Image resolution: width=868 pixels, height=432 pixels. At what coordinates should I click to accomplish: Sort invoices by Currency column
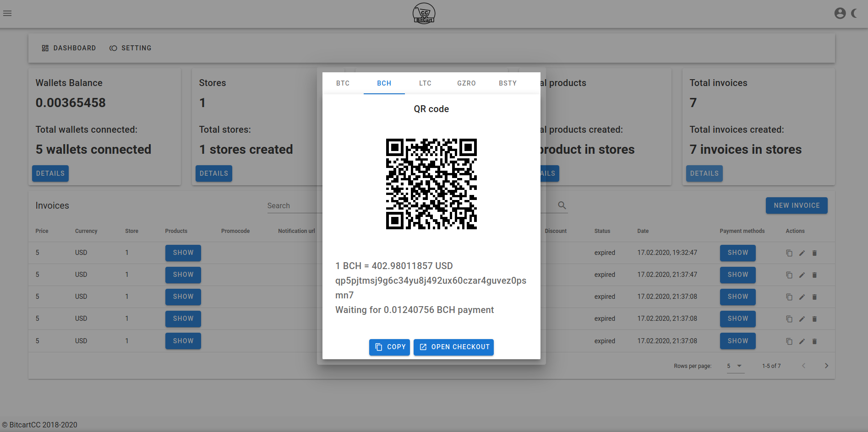coord(86,231)
